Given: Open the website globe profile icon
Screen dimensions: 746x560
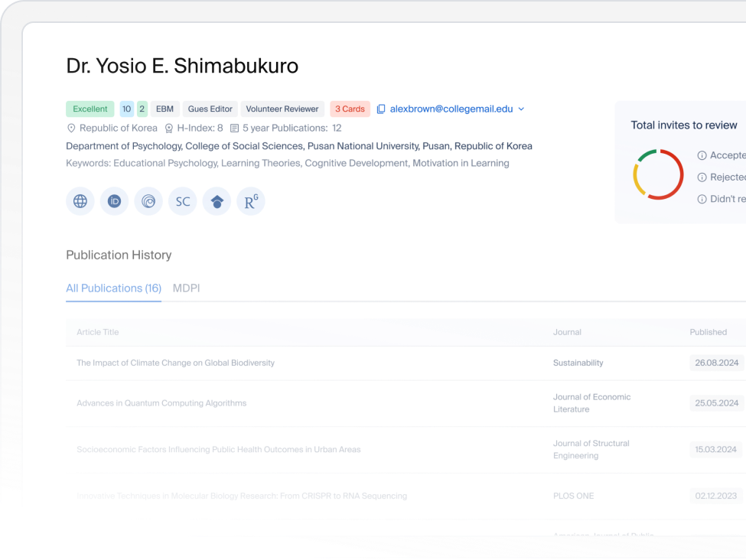Looking at the screenshot, I should pyautogui.click(x=80, y=201).
